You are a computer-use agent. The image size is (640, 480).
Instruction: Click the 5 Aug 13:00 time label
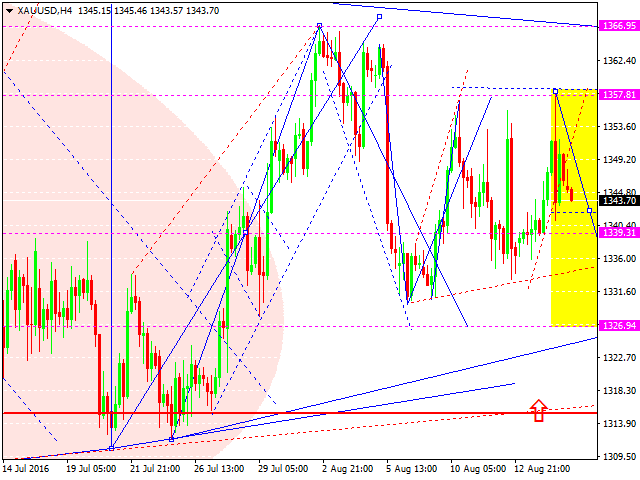[411, 469]
